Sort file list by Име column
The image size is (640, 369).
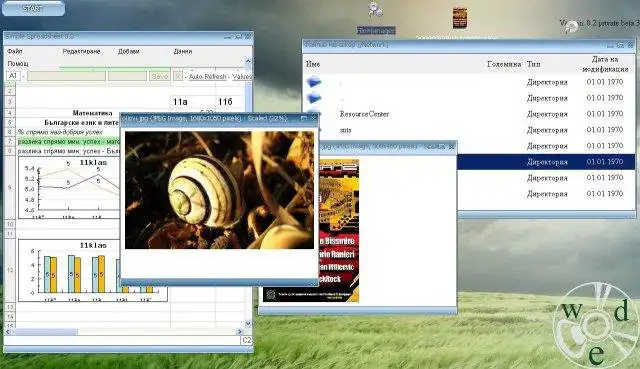point(313,64)
